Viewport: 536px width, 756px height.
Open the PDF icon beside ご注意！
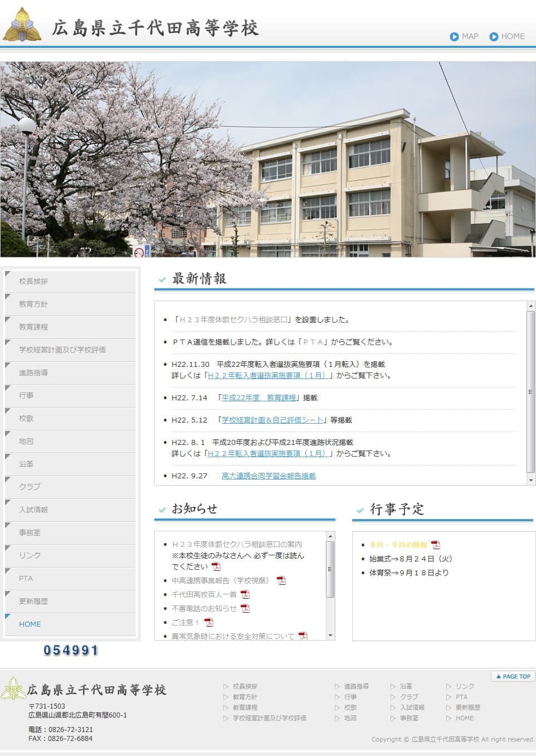[x=209, y=622]
